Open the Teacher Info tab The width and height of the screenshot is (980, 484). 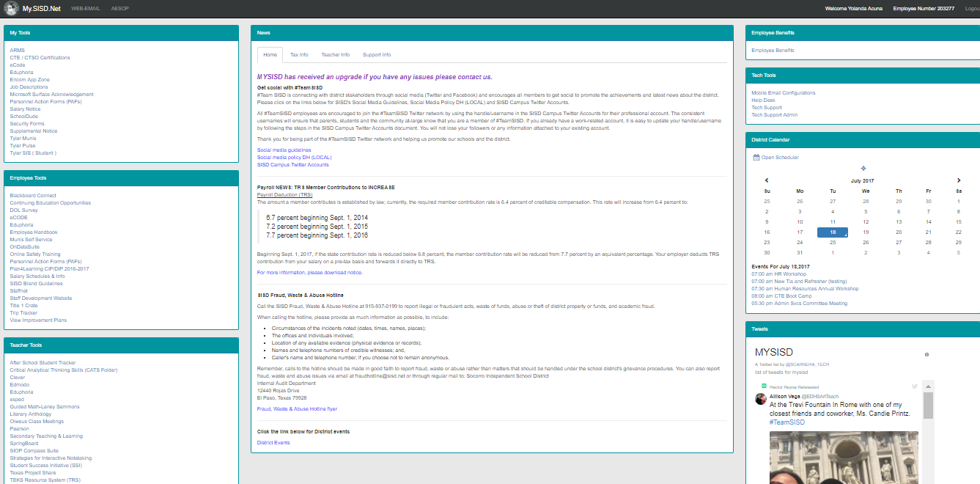(335, 55)
